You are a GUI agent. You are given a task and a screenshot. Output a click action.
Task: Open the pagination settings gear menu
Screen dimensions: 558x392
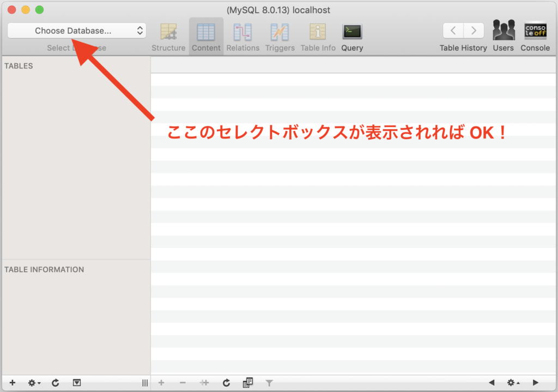(513, 383)
